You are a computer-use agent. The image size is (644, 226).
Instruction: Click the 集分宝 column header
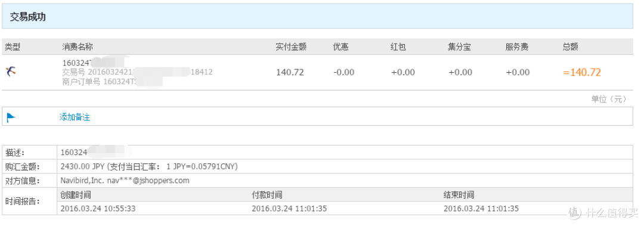pyautogui.click(x=460, y=47)
